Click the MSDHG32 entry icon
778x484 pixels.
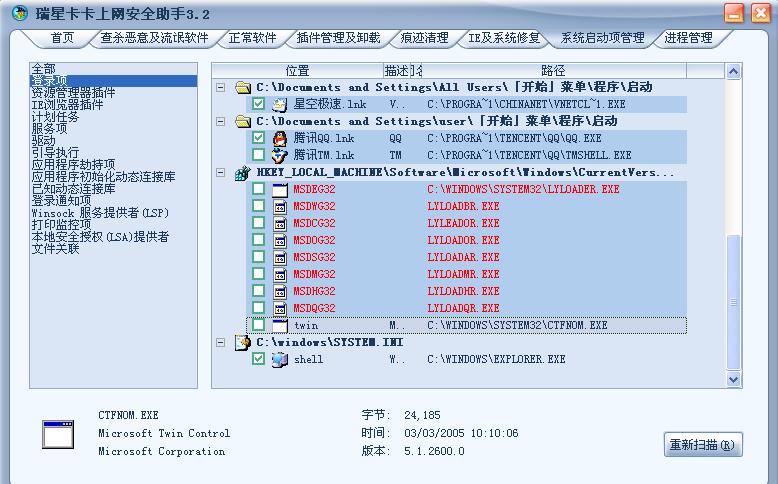tap(280, 291)
